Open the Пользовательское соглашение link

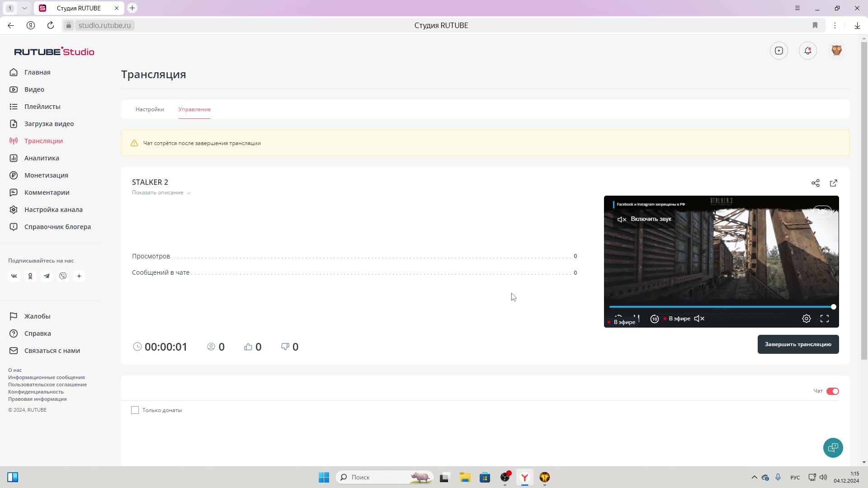[x=47, y=385]
